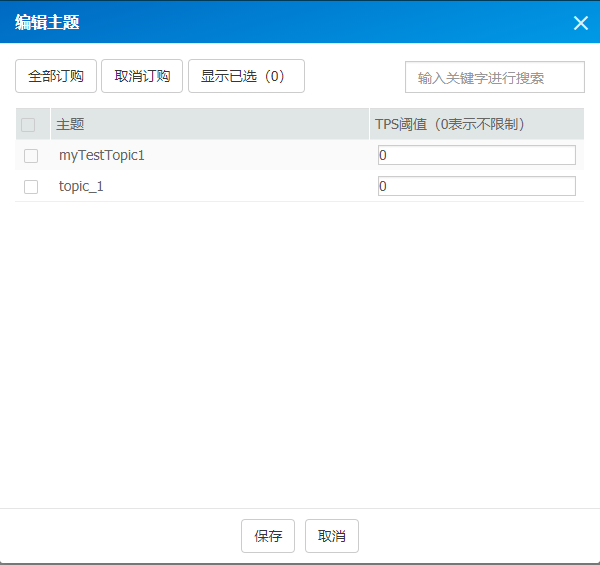Image resolution: width=600 pixels, height=565 pixels.
Task: Select the topic_1 topic name
Action: (x=81, y=186)
